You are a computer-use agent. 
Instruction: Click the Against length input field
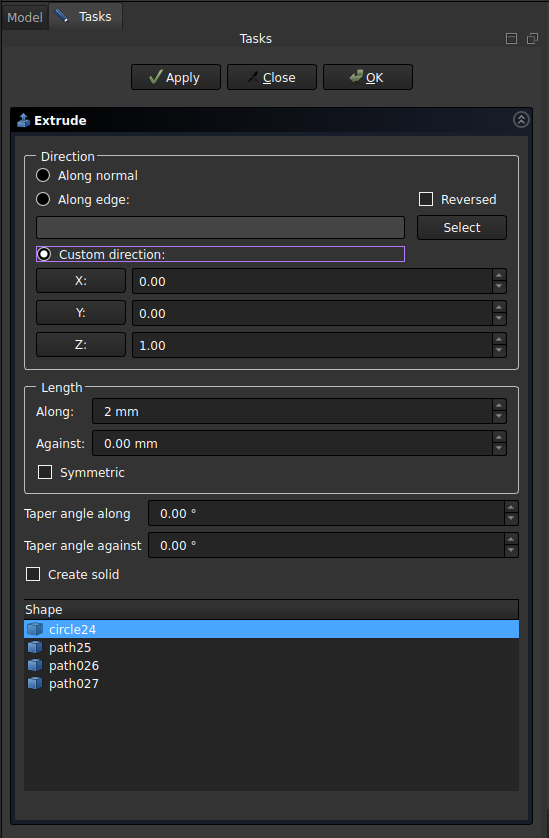point(292,443)
